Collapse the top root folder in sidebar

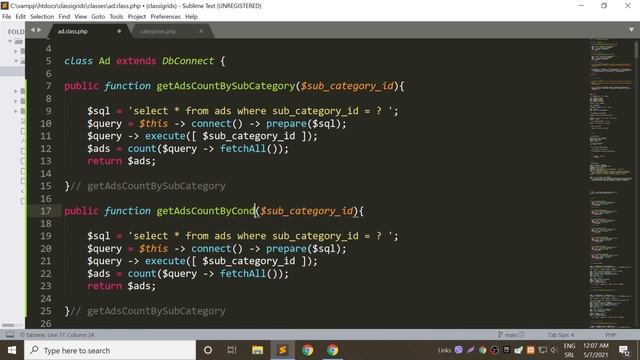point(10,41)
